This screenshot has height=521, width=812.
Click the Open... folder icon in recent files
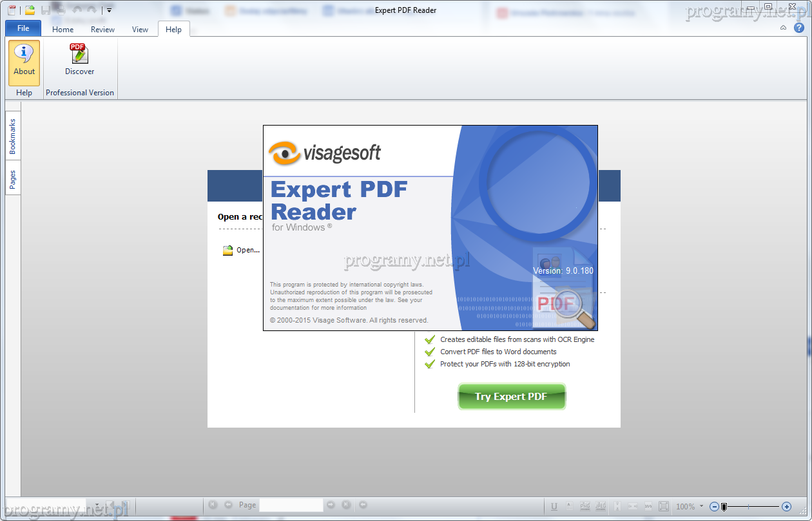pos(227,251)
